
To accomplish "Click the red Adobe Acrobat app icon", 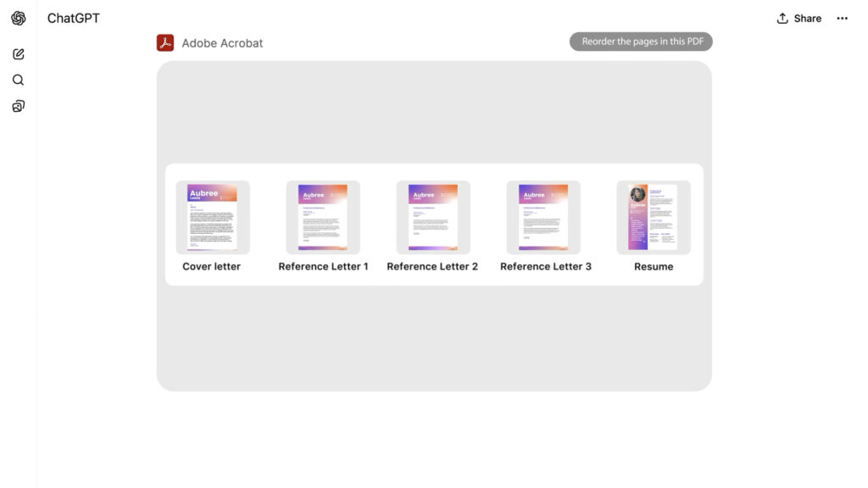I will click(165, 42).
